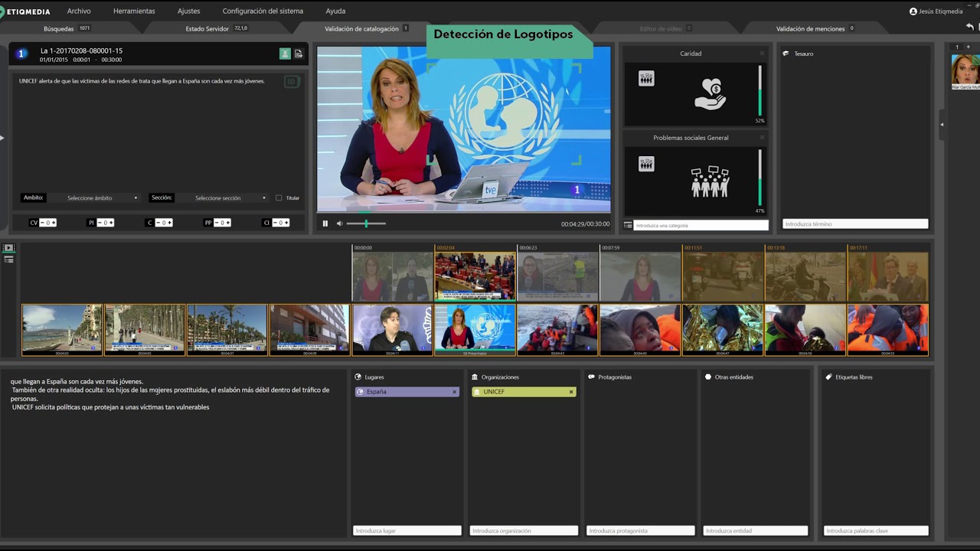This screenshot has height=551, width=980.
Task: Remove the UNICEF organization tag
Action: coord(571,392)
